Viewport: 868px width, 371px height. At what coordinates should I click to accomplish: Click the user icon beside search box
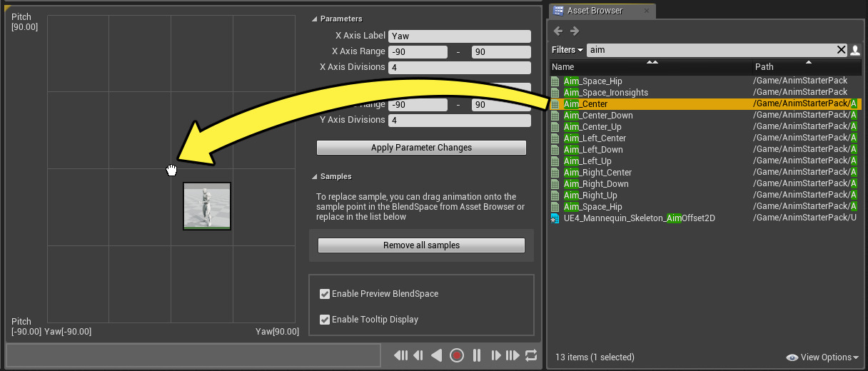tap(855, 50)
